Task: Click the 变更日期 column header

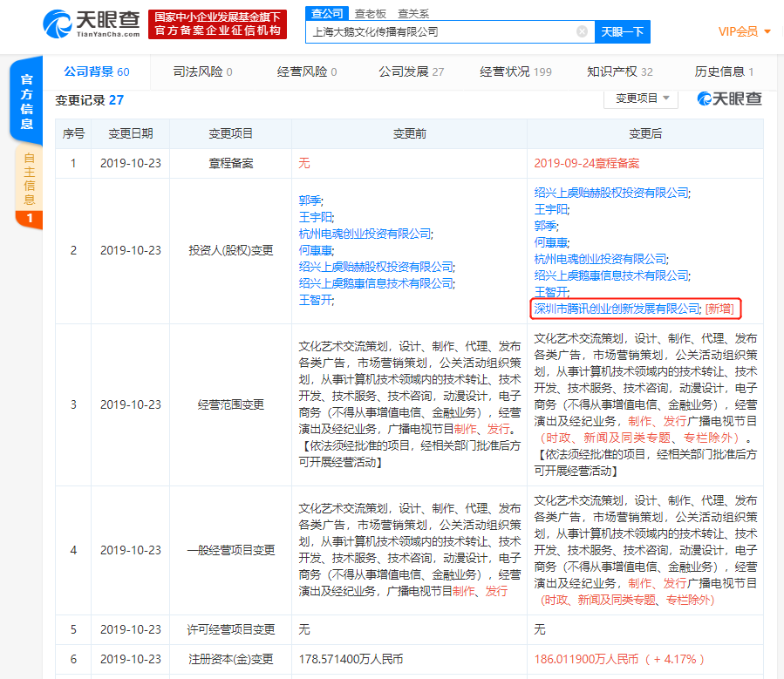Action: [131, 133]
